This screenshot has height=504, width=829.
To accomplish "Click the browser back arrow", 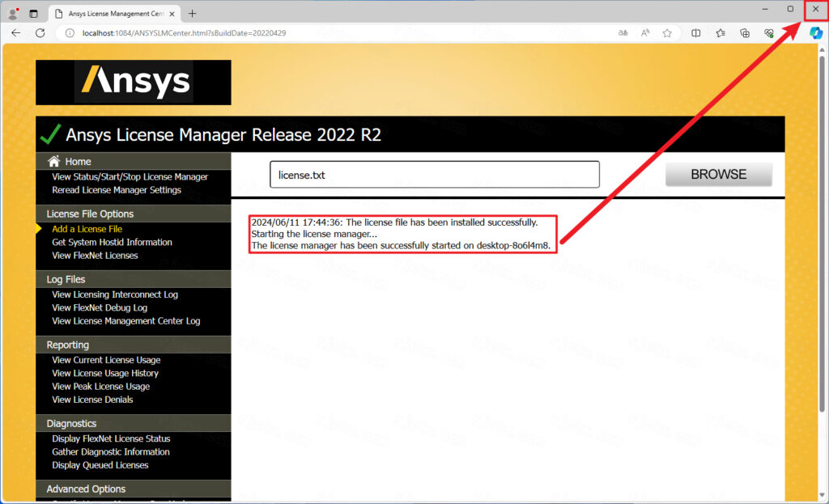I will [16, 32].
